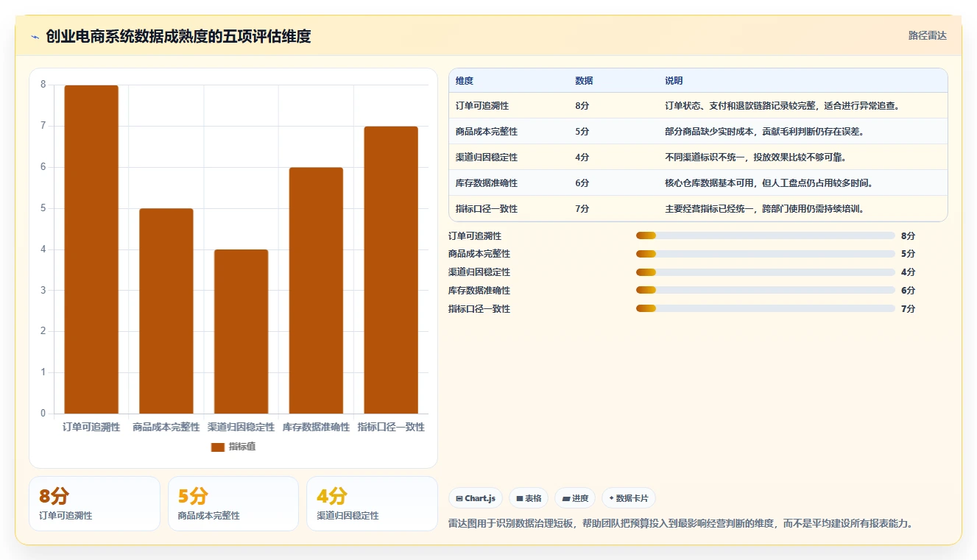Toggle the 指标值 legend swatch in the chart

[x=217, y=447]
